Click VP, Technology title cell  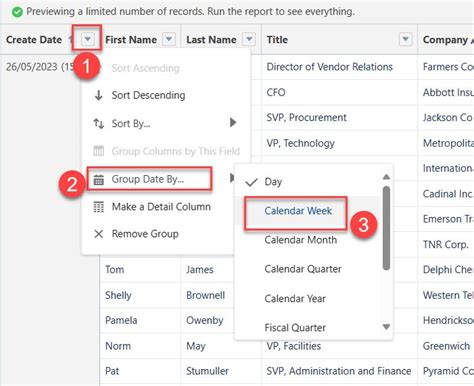point(301,143)
